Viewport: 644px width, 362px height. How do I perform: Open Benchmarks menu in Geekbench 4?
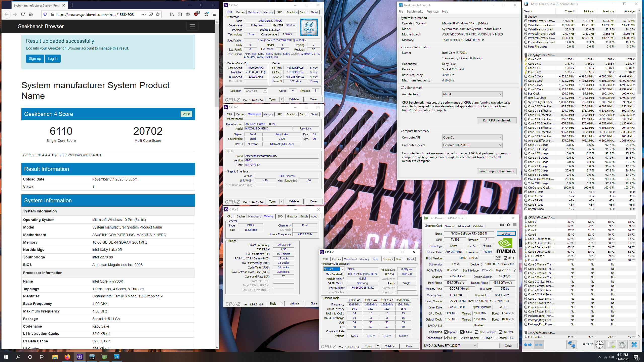415,12
